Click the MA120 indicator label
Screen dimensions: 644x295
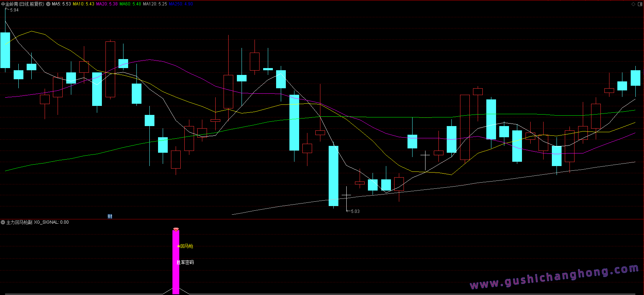[155, 4]
